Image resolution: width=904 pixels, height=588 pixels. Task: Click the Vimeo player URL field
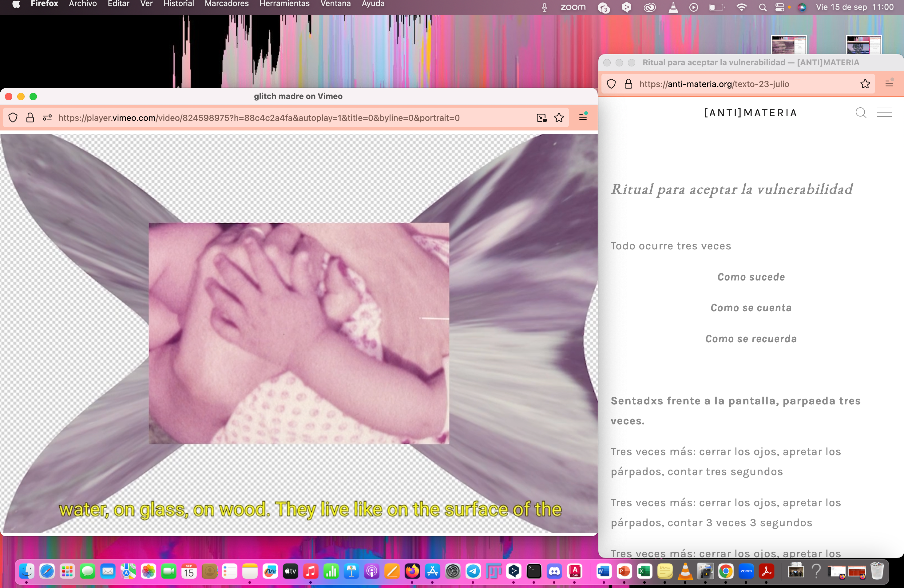258,118
